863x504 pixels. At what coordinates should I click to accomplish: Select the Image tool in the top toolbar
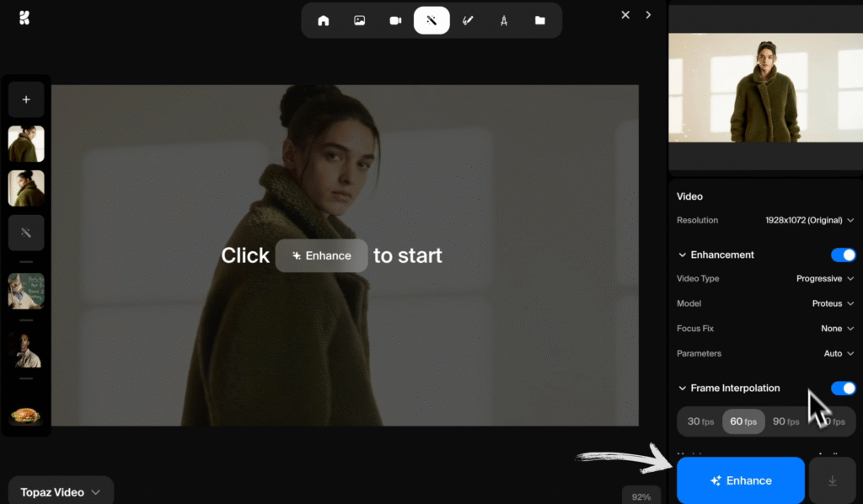pos(359,19)
